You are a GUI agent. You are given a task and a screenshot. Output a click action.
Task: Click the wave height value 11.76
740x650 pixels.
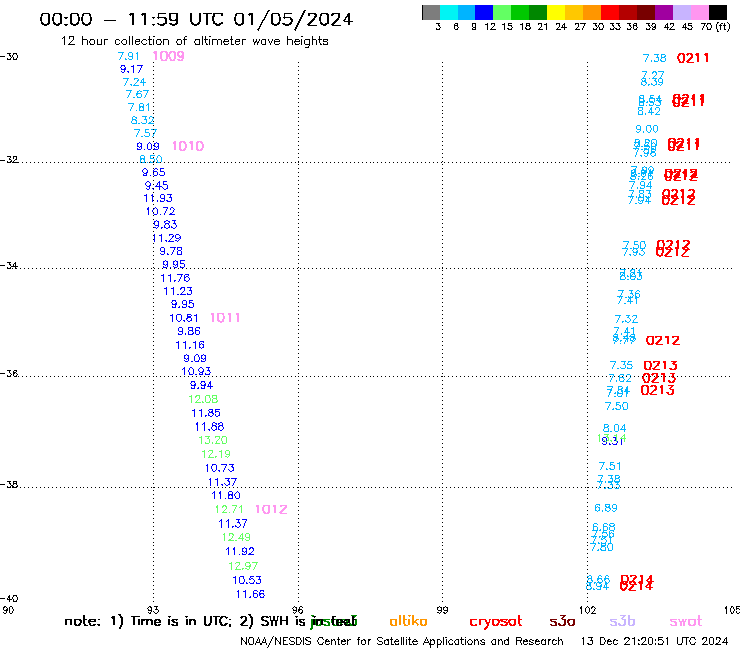[x=175, y=278]
